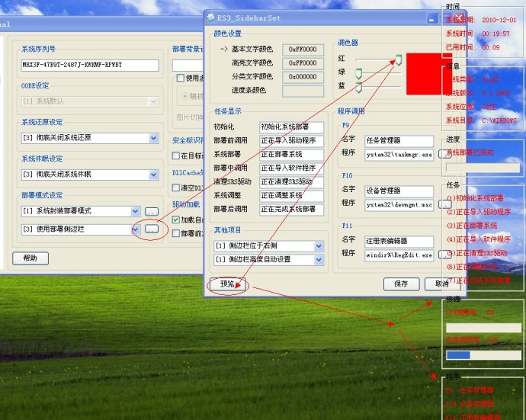Screen dimensions: 526x420
Task: Click the F10 程序 field with devmgmt.msc
Action: point(399,205)
